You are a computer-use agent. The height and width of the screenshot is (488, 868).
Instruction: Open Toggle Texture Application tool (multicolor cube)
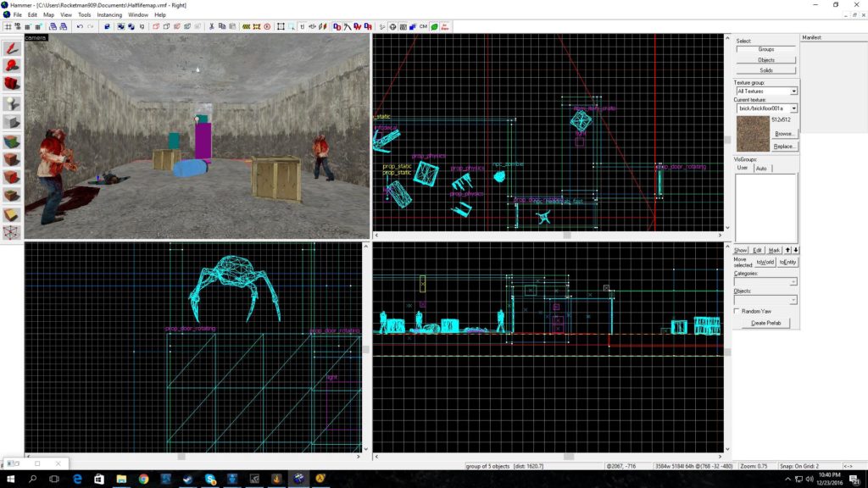pyautogui.click(x=12, y=141)
